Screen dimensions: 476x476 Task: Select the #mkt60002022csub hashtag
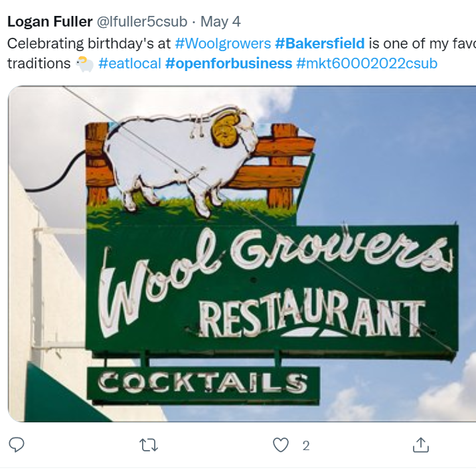point(366,64)
